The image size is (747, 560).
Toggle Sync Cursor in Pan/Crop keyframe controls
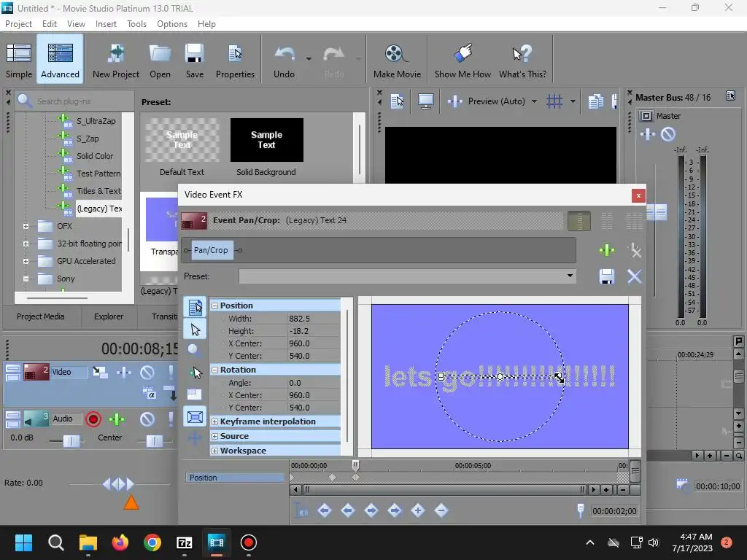(301, 510)
